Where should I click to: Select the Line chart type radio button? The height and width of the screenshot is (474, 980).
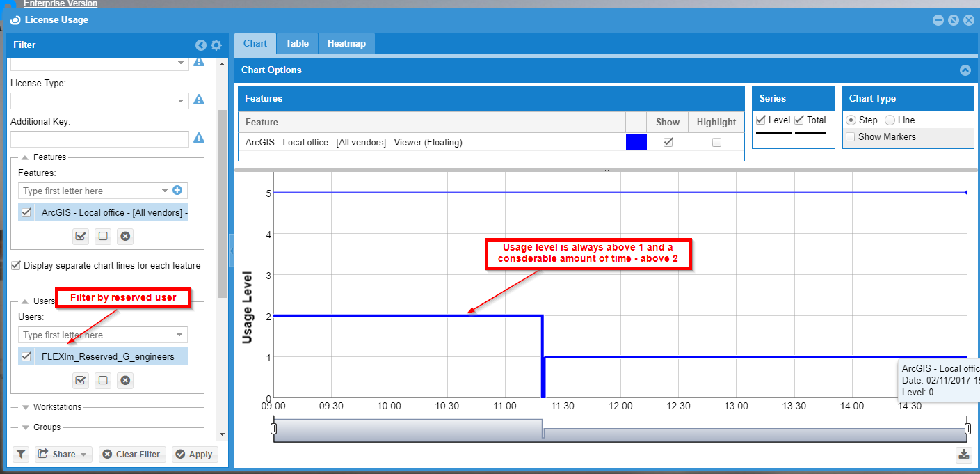890,120
